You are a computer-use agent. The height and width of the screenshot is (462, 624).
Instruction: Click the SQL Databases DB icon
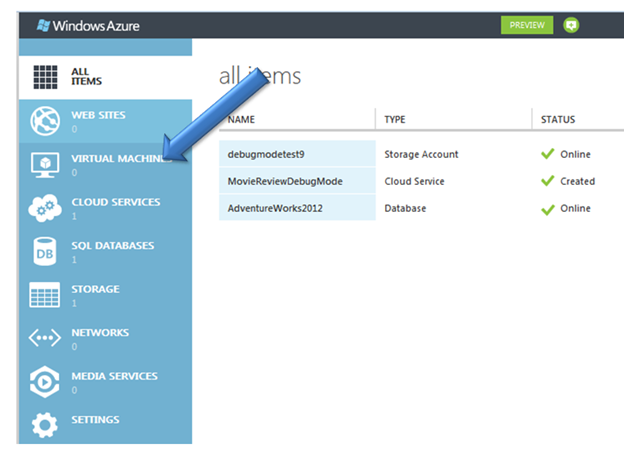(x=45, y=252)
